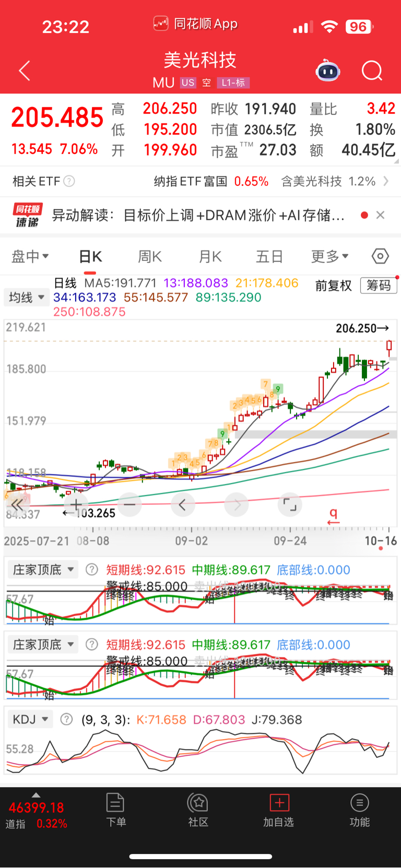
Task: Open 社区 community page
Action: pos(198,810)
